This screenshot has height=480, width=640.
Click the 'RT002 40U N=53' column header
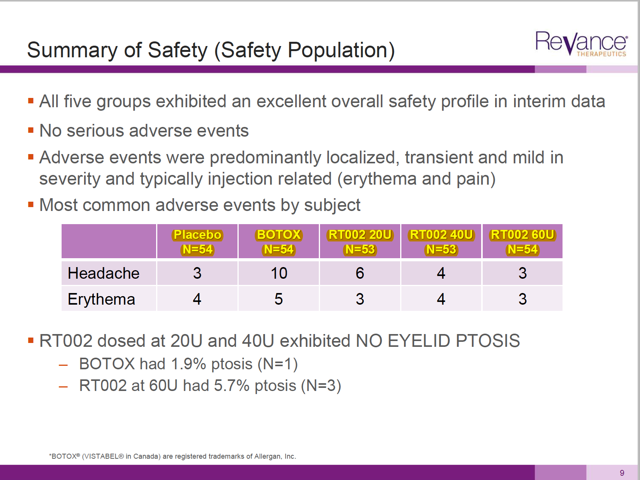click(x=441, y=242)
